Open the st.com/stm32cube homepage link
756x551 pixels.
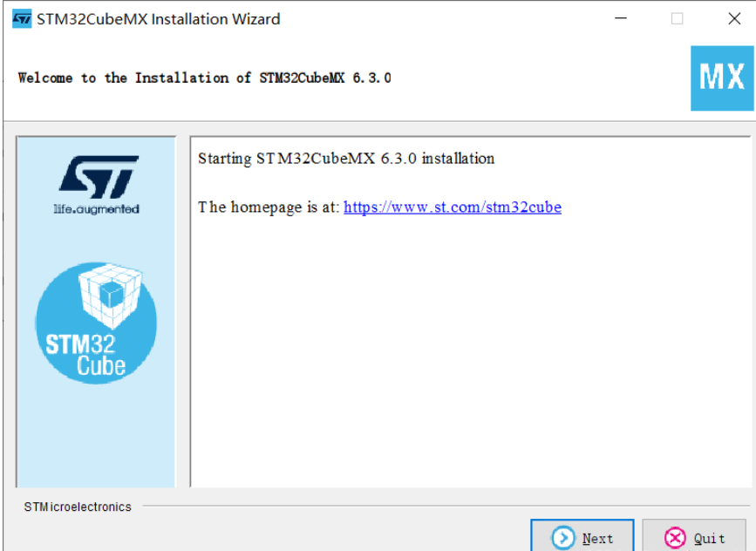(x=453, y=207)
